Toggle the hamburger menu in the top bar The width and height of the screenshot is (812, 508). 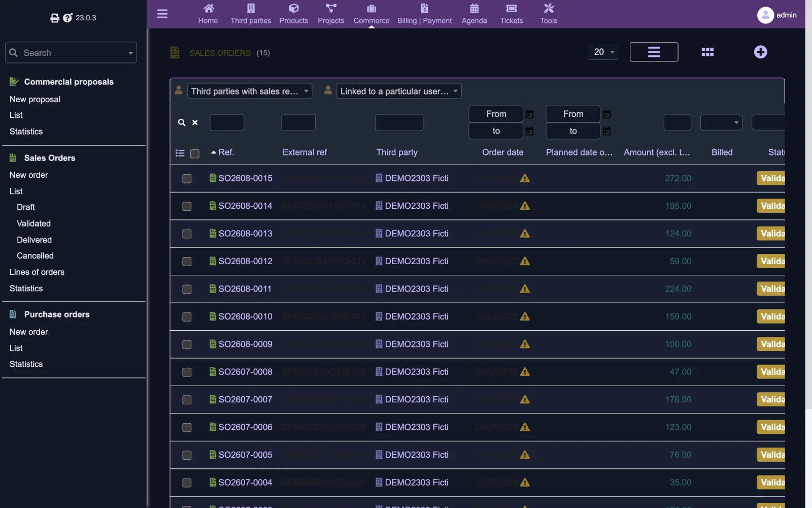pos(162,14)
